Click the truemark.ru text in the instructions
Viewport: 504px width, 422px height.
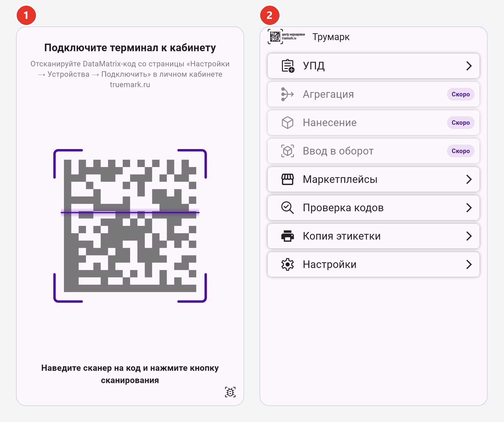pyautogui.click(x=130, y=85)
